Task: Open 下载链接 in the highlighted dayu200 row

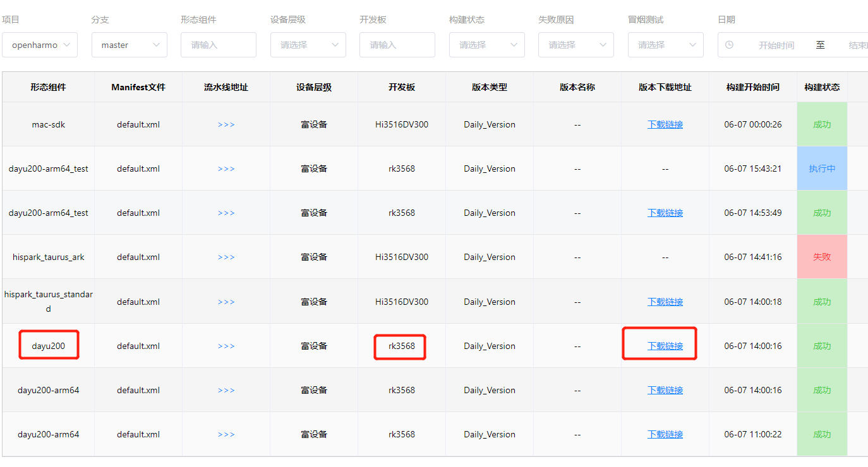Action: point(664,345)
